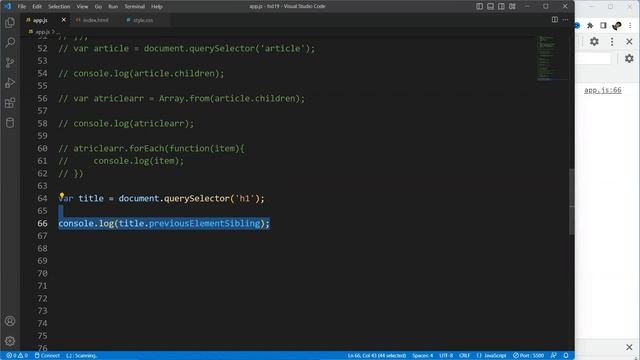Open the File menu

coord(22,7)
